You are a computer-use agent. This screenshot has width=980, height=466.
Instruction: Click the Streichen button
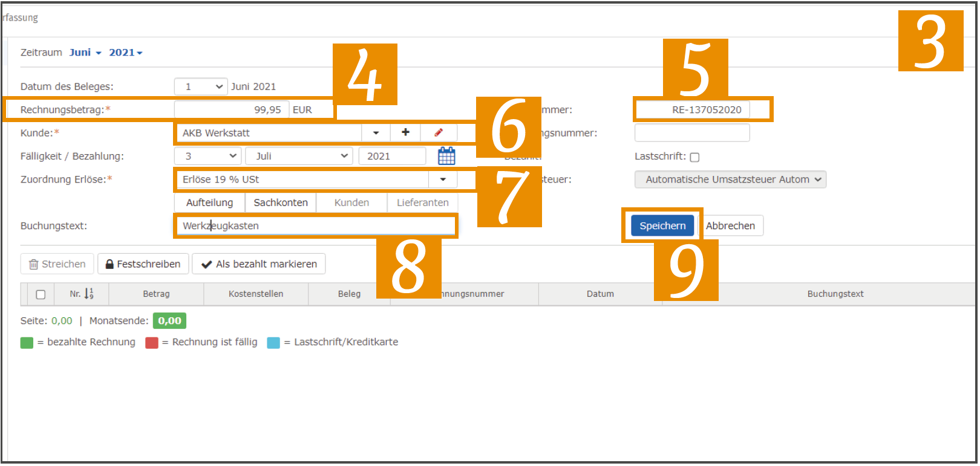coord(57,264)
